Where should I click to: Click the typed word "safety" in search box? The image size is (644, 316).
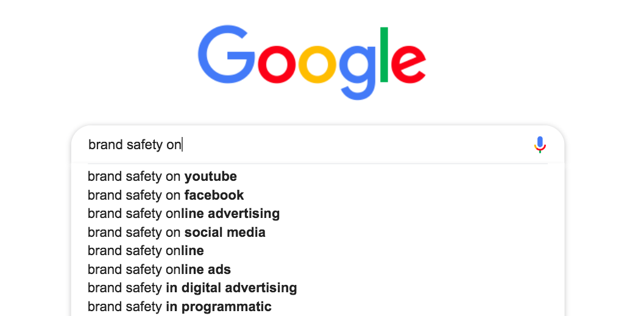(x=144, y=145)
